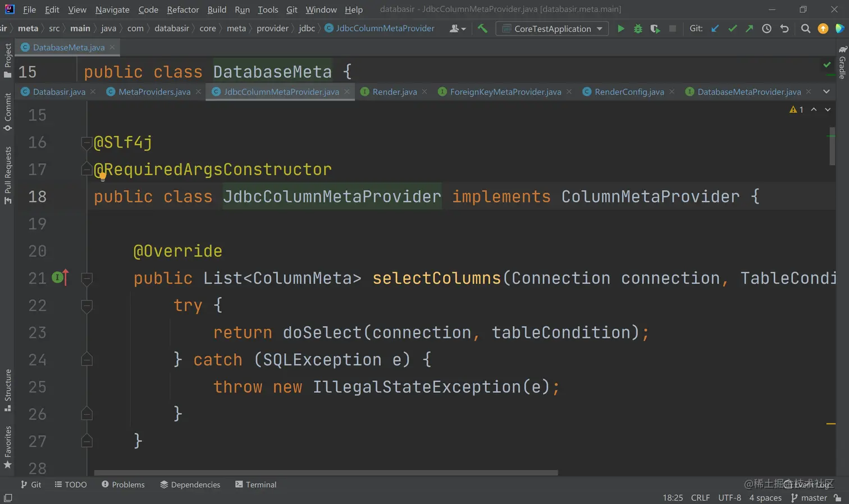
Task: Go to next highlighted error arrow
Action: (x=828, y=109)
